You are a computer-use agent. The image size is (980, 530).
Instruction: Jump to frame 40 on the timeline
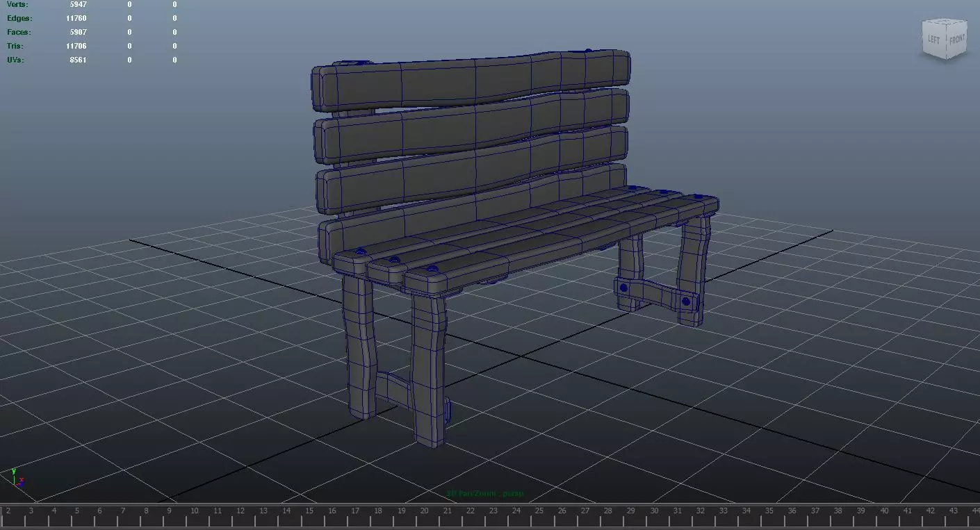click(885, 511)
